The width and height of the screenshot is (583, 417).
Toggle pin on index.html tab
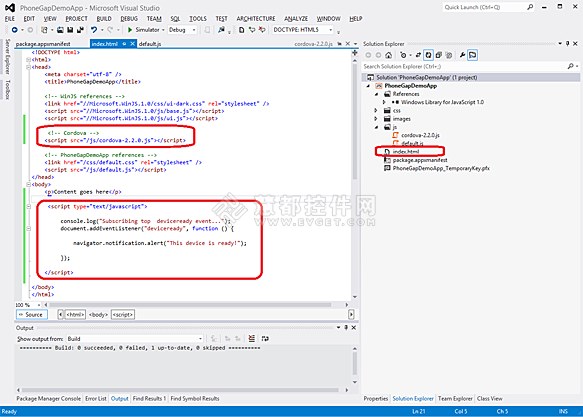pos(124,44)
